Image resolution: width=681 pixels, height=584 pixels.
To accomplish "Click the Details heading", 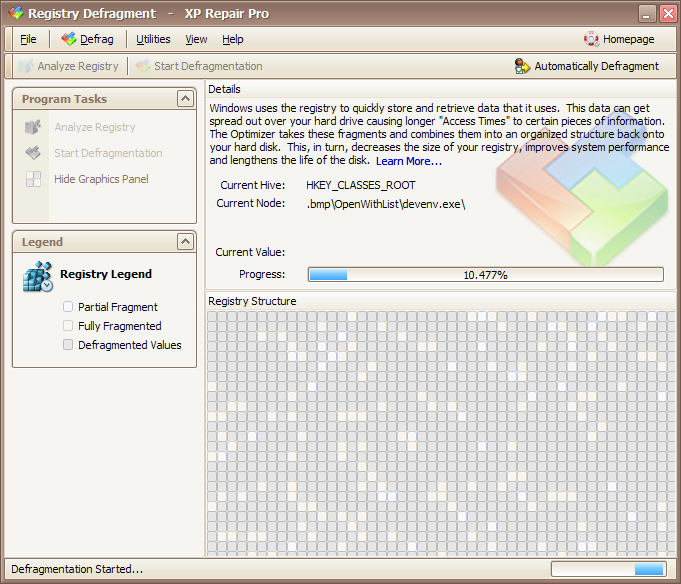I will [224, 89].
